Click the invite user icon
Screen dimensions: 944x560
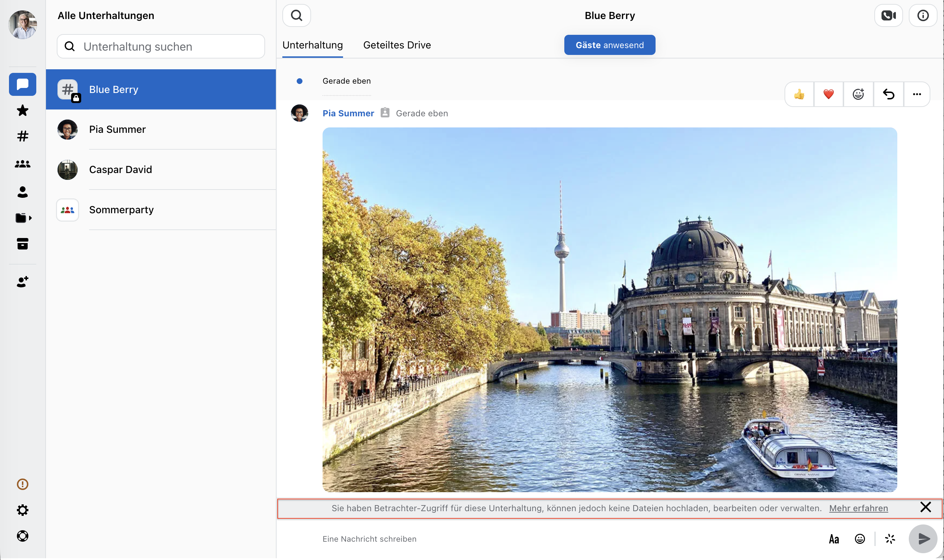[23, 282]
